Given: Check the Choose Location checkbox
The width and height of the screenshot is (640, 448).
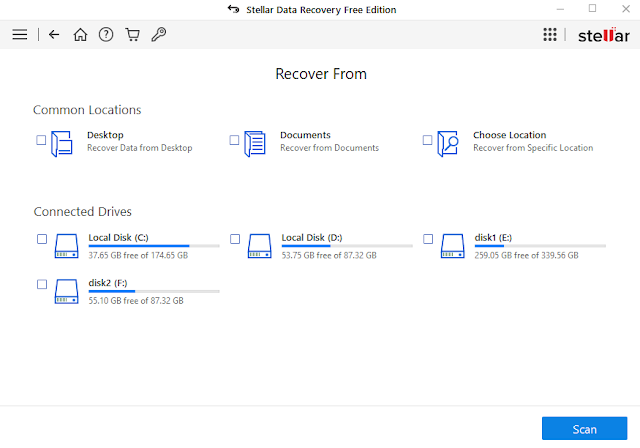Looking at the screenshot, I should tap(427, 140).
